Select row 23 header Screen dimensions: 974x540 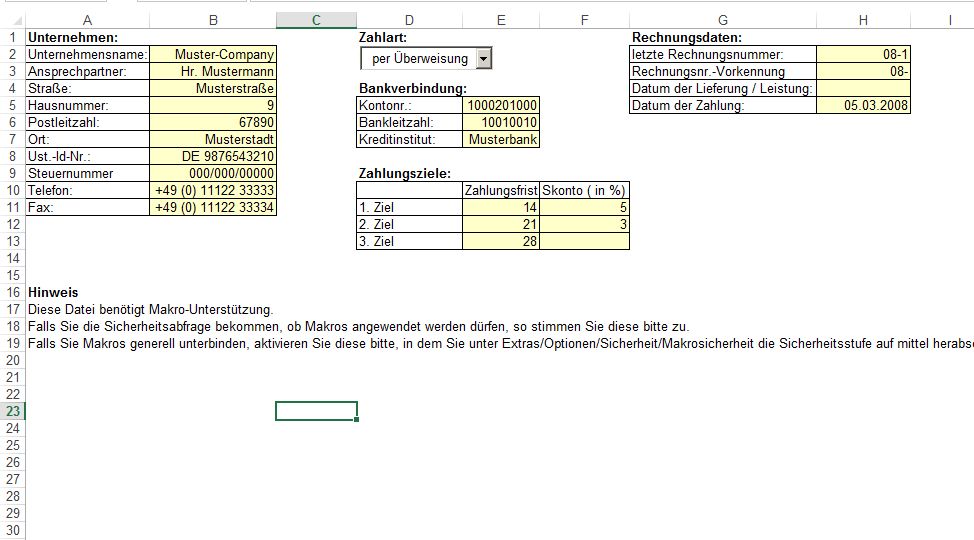(12, 411)
